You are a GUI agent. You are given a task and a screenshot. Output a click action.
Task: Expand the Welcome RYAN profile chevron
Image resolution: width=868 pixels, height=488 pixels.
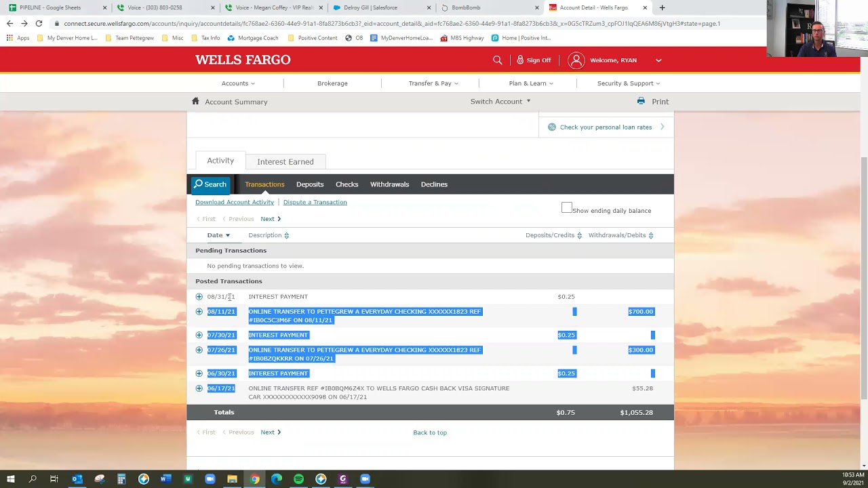(x=658, y=60)
